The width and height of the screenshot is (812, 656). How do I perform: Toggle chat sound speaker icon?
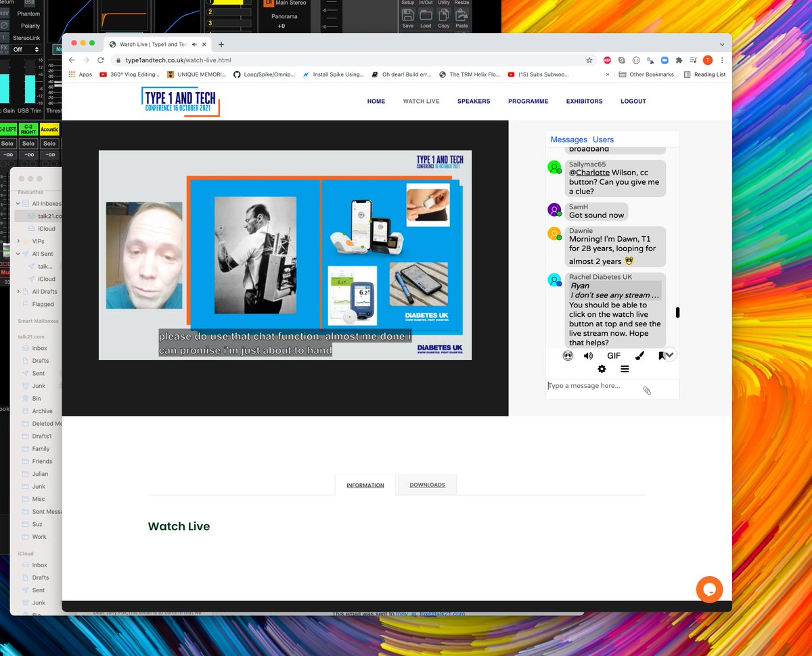point(589,355)
